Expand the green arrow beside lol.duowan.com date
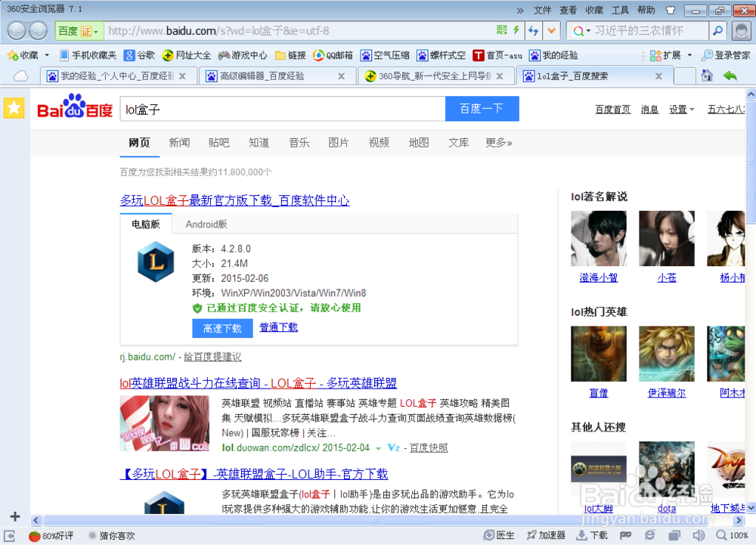The image size is (756, 545). tap(378, 448)
